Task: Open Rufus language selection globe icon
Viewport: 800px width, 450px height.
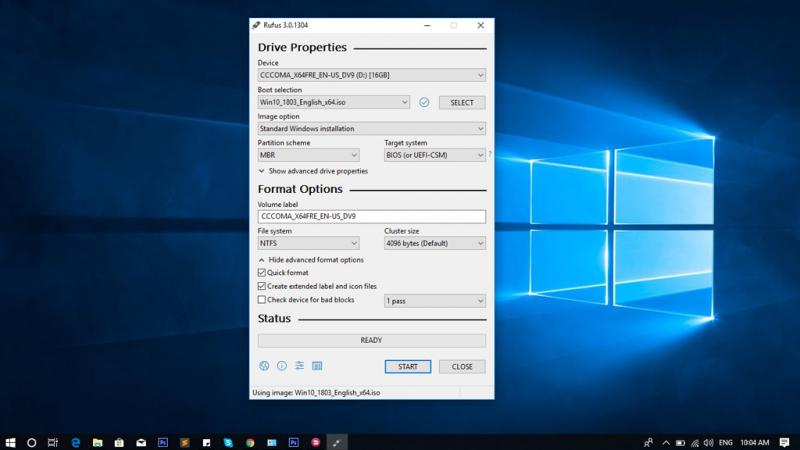Action: tap(264, 366)
